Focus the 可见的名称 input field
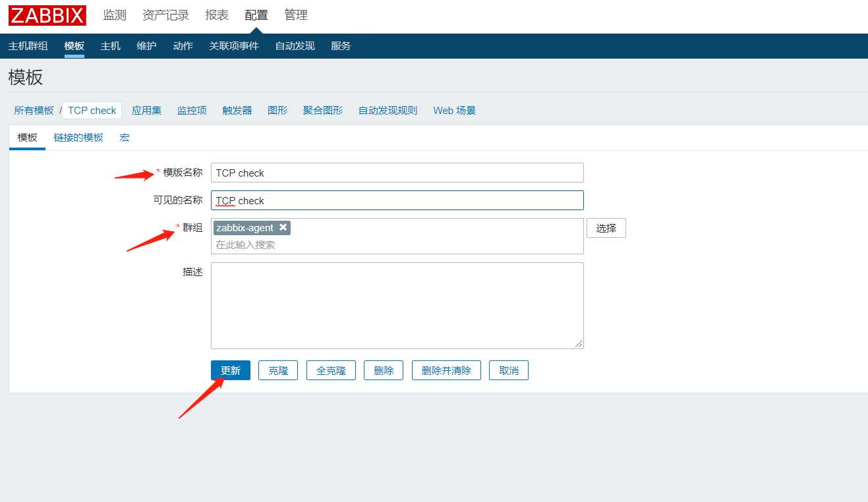This screenshot has width=868, height=502. (397, 200)
